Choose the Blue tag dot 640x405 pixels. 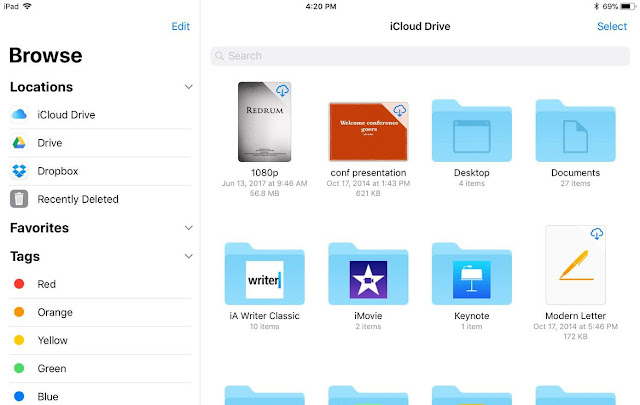pos(19,396)
